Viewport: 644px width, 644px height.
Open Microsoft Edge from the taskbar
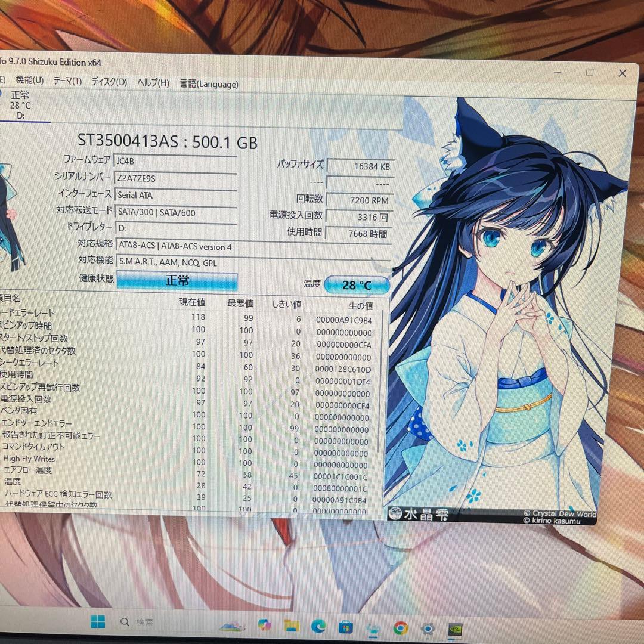[318, 626]
